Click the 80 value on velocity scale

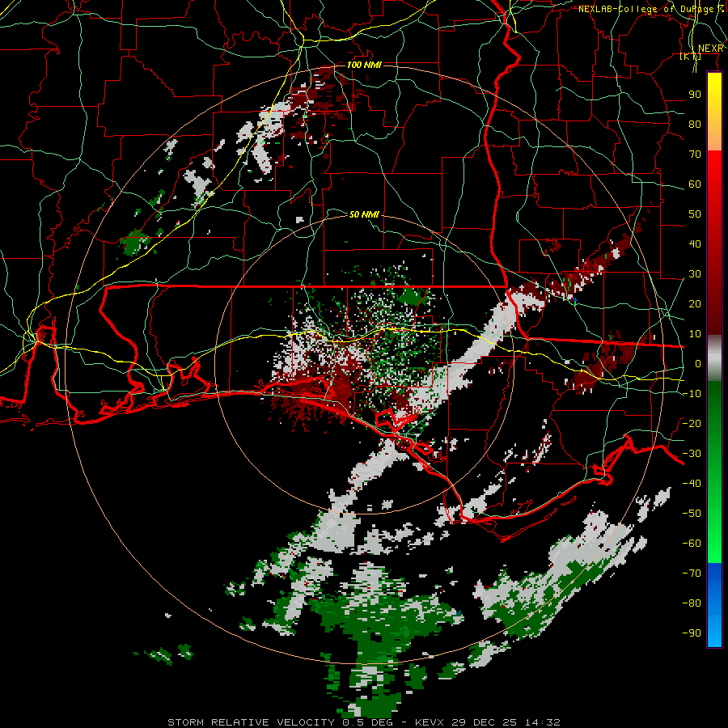(695, 124)
